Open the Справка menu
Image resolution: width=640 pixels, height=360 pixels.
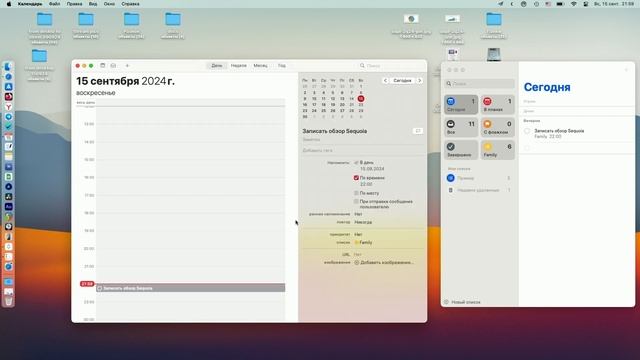click(x=130, y=4)
